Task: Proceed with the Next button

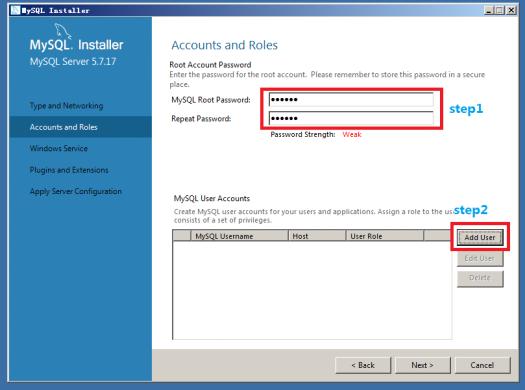Action: [x=423, y=365]
